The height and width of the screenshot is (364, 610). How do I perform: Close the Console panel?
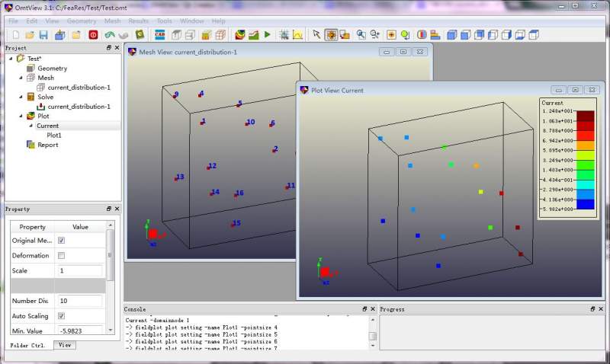coord(373,309)
